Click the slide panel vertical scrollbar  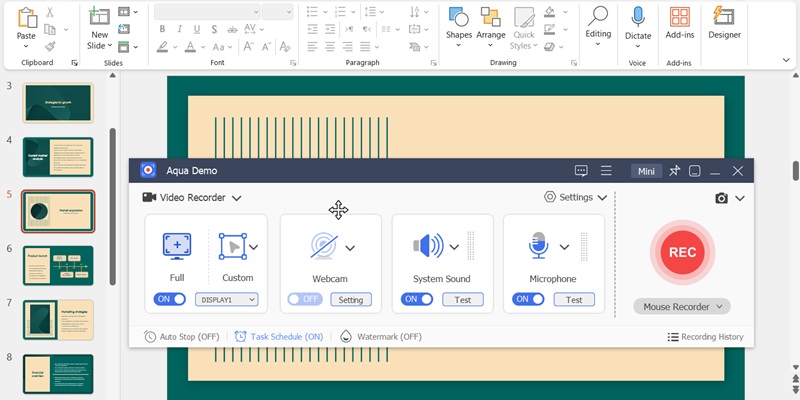click(x=113, y=207)
